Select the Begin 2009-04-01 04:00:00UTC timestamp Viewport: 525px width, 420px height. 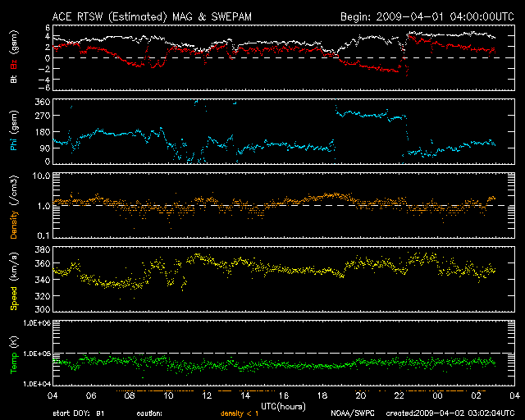tap(427, 16)
